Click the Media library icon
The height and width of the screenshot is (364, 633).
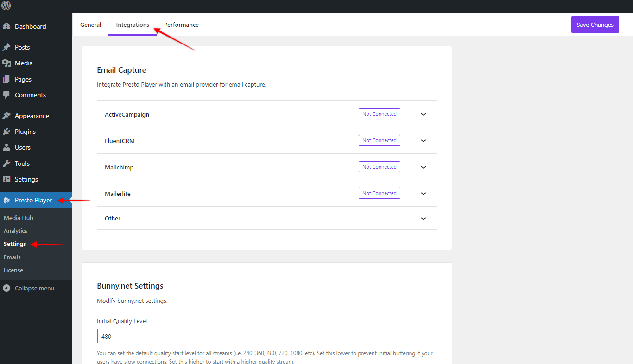pyautogui.click(x=6, y=63)
